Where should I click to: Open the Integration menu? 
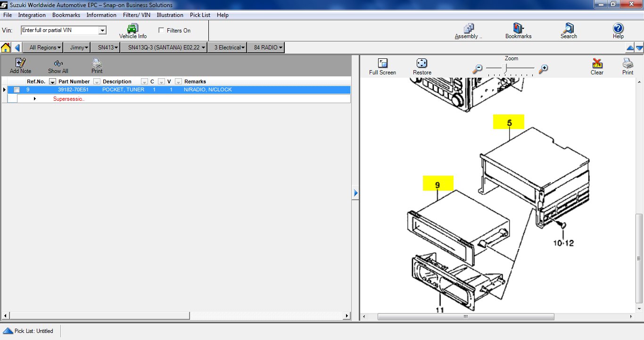[x=32, y=15]
